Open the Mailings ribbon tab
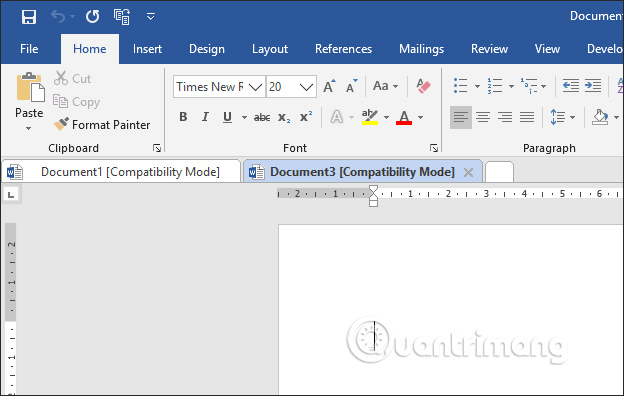This screenshot has height=396, width=624. click(x=421, y=49)
